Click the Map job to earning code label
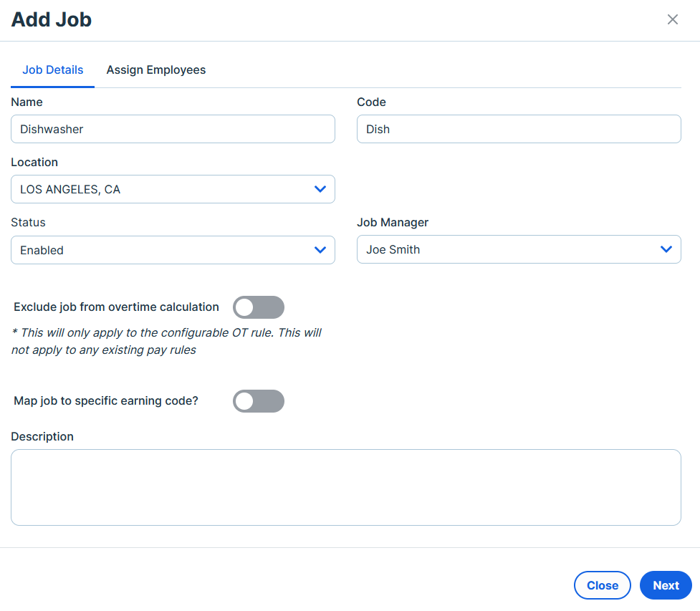Viewport: 700px width, 611px height. 106,401
